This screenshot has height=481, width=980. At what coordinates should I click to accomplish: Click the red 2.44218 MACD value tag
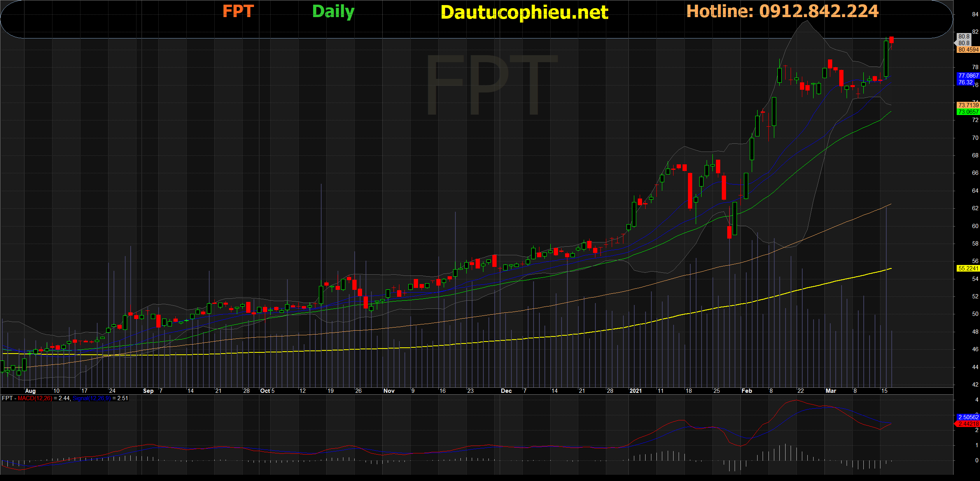point(968,424)
